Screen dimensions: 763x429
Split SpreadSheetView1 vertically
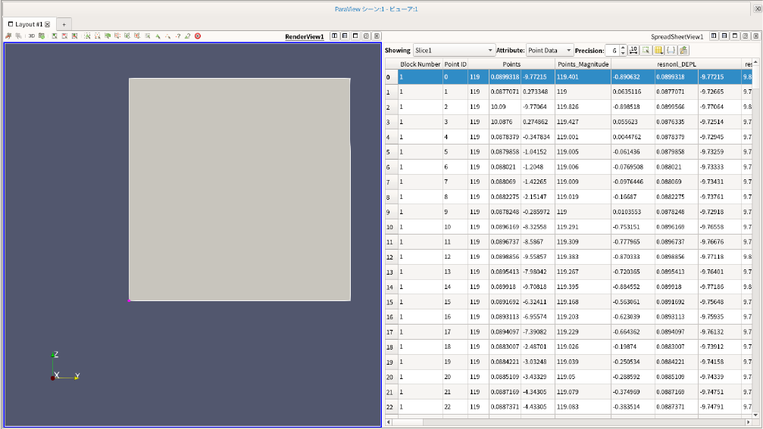click(x=725, y=36)
